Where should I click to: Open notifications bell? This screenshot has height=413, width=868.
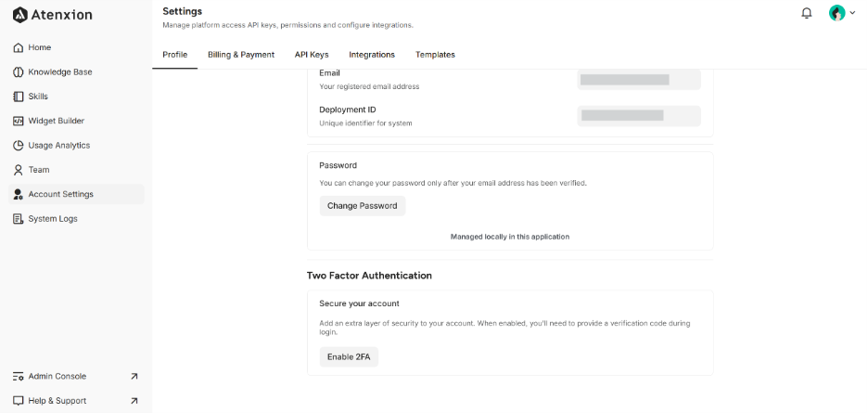[x=807, y=13]
